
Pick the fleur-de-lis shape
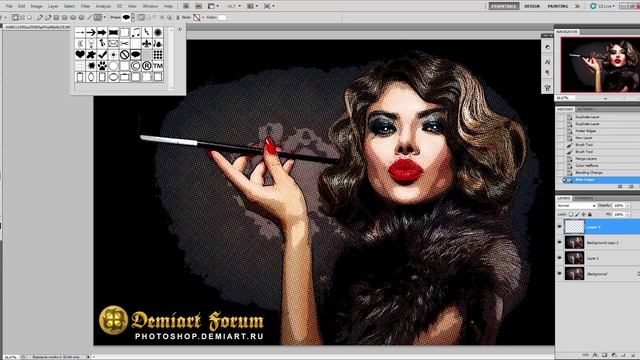click(x=147, y=43)
